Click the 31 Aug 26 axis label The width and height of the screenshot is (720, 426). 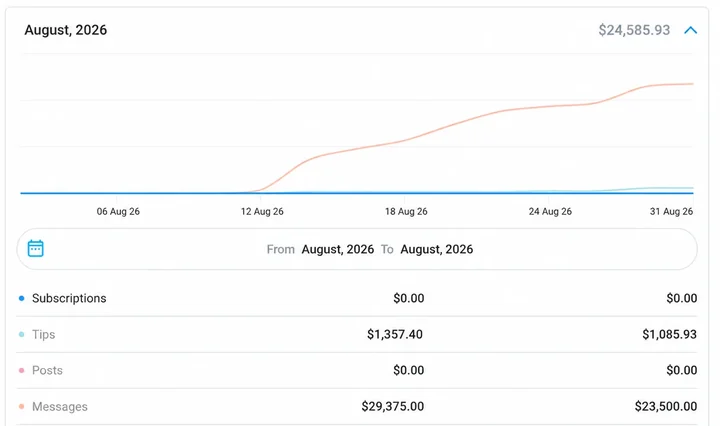coord(671,212)
